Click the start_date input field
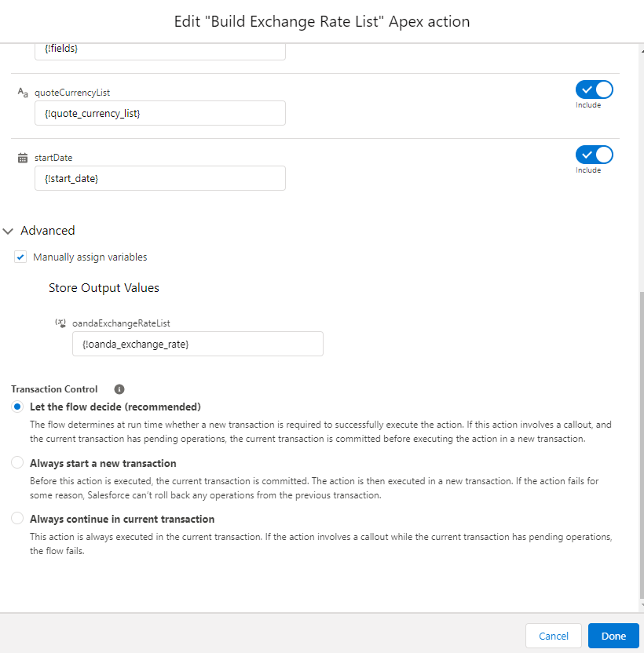The image size is (644, 653). pos(160,178)
